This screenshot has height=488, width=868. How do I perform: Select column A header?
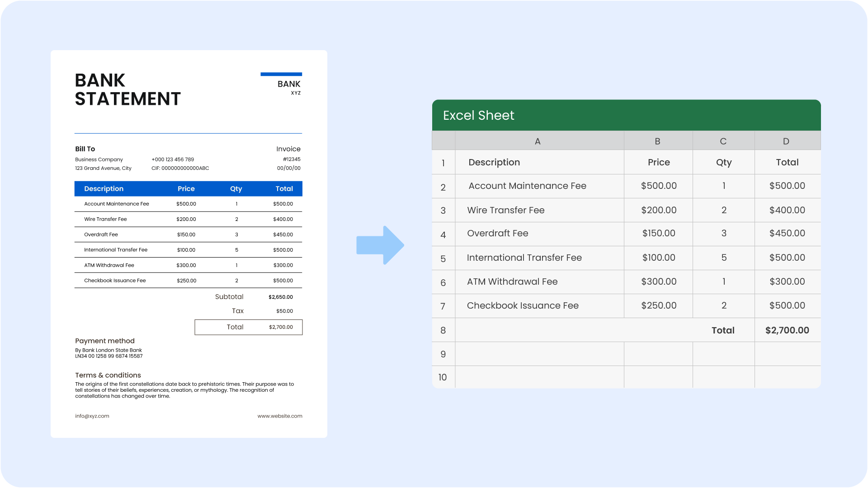coord(538,141)
